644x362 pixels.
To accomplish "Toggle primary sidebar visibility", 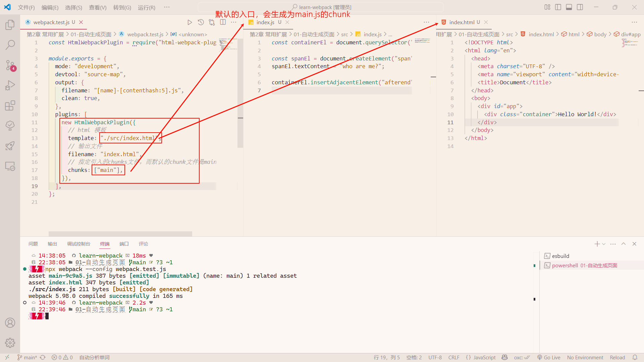I will click(x=558, y=7).
